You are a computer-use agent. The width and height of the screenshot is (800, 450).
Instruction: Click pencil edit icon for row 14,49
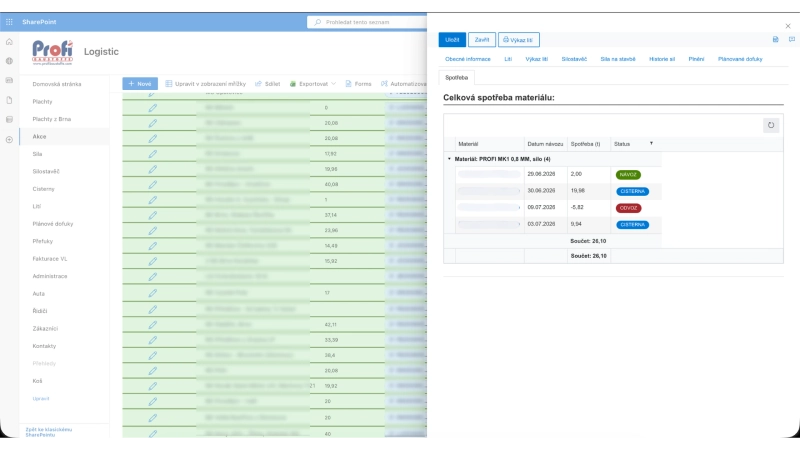(x=153, y=245)
